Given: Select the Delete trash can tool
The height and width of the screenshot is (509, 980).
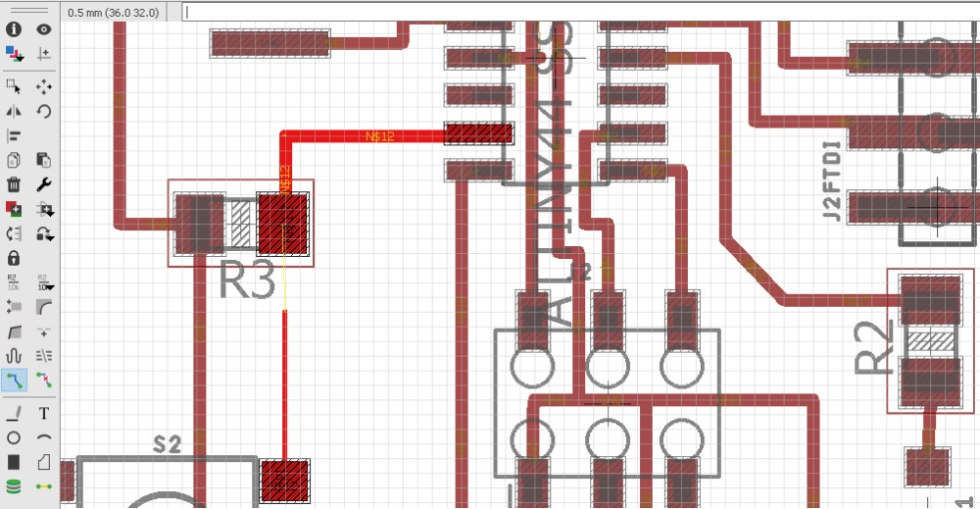Looking at the screenshot, I should [x=14, y=184].
